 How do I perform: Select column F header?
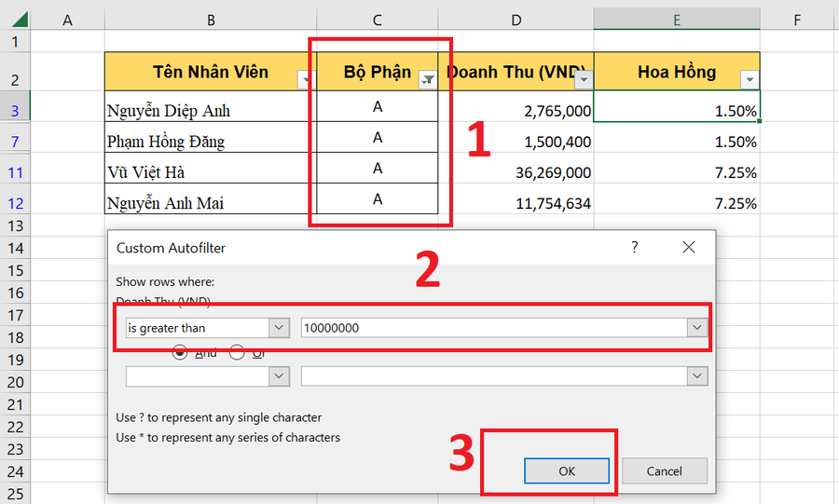click(797, 20)
